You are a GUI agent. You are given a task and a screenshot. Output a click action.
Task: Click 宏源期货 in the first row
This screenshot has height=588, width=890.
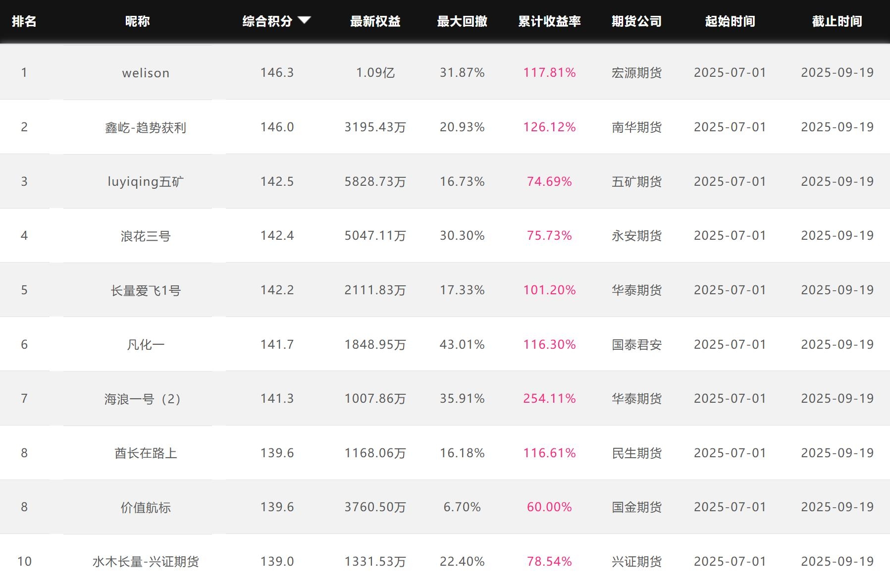pyautogui.click(x=636, y=73)
